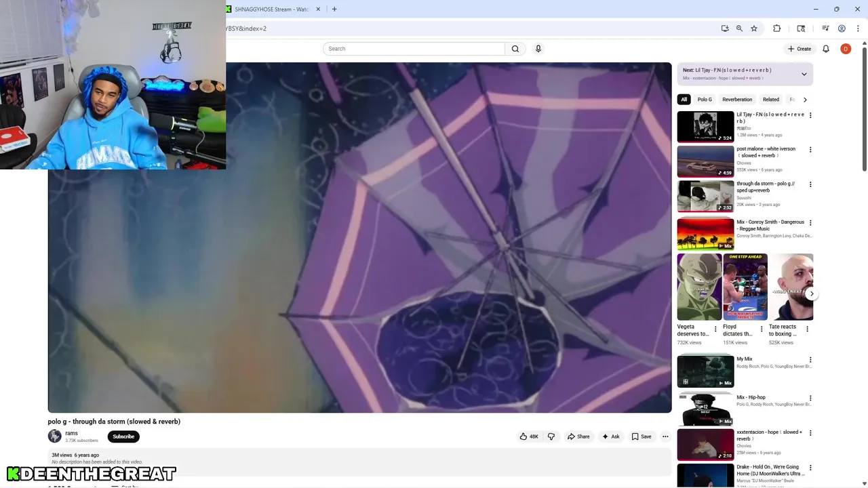Open Tate reacts to boxing short thumbnail
The height and width of the screenshot is (488, 868).
coord(791,287)
